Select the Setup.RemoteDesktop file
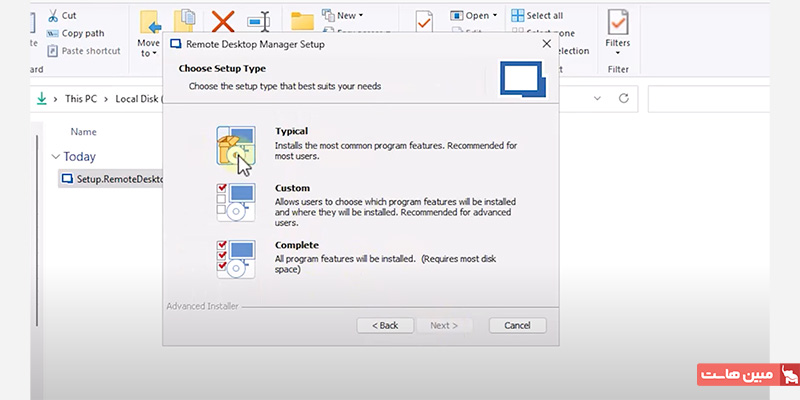This screenshot has width=800, height=400. [x=110, y=179]
